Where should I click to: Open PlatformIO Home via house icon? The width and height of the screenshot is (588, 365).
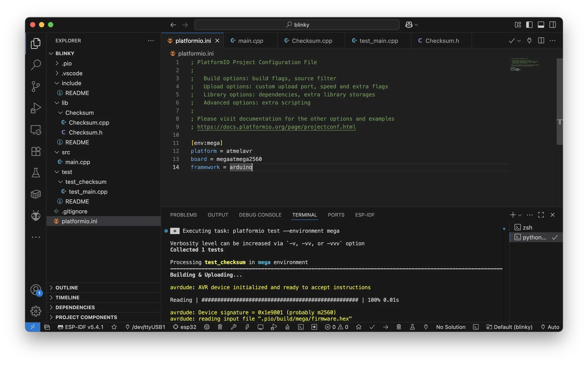click(x=358, y=327)
